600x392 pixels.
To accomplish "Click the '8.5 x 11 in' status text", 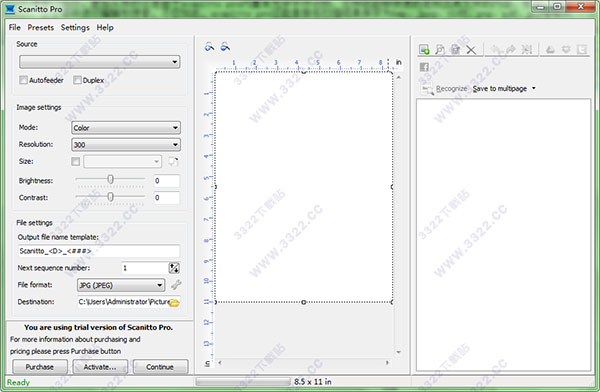I will (313, 382).
